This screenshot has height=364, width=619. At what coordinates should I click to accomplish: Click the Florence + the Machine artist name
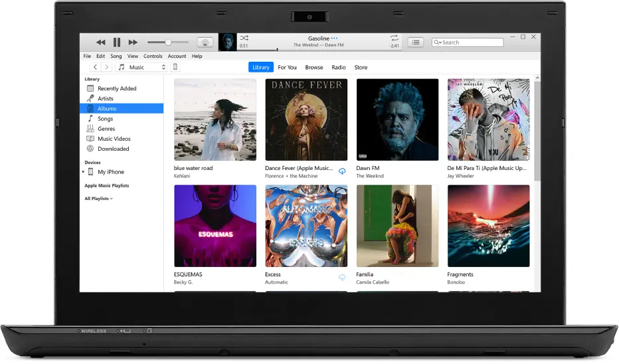point(292,176)
